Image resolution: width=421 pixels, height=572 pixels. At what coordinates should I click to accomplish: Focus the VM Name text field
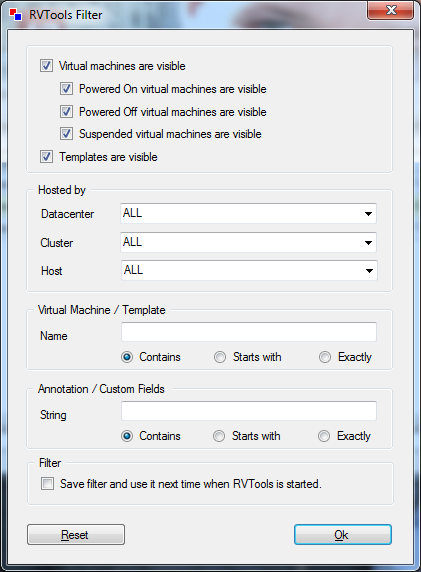249,332
